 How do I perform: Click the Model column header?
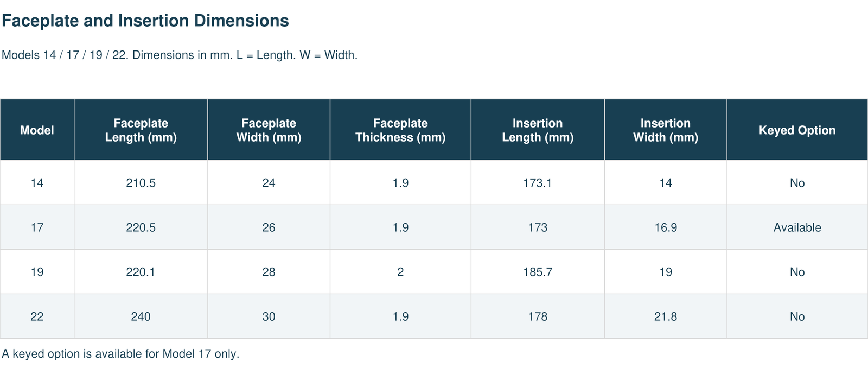click(37, 130)
